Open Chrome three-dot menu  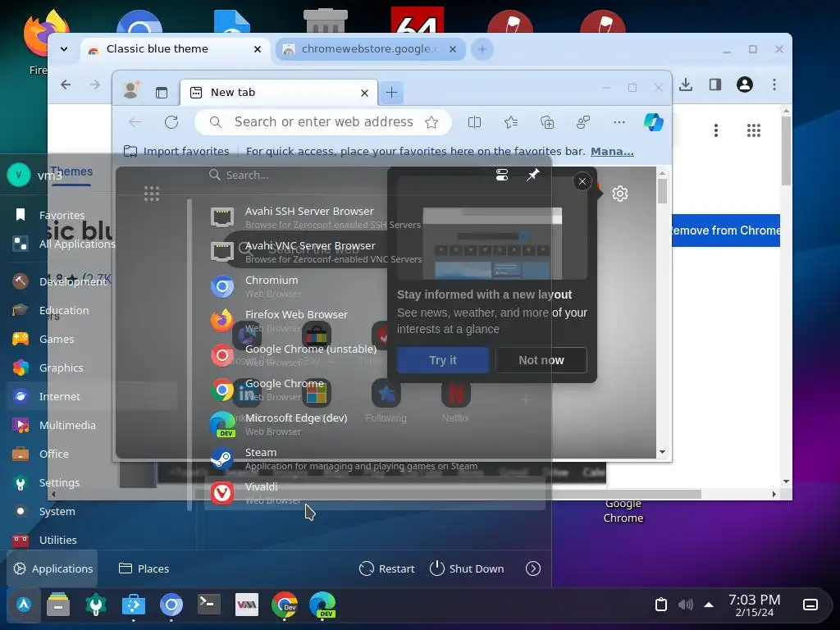[774, 84]
